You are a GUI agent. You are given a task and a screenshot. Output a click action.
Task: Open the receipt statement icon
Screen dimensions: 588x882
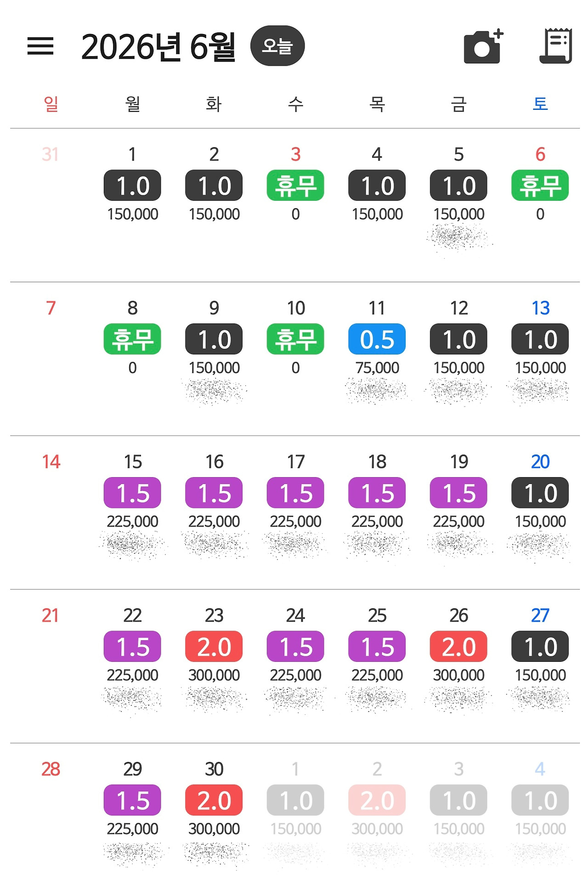(556, 46)
